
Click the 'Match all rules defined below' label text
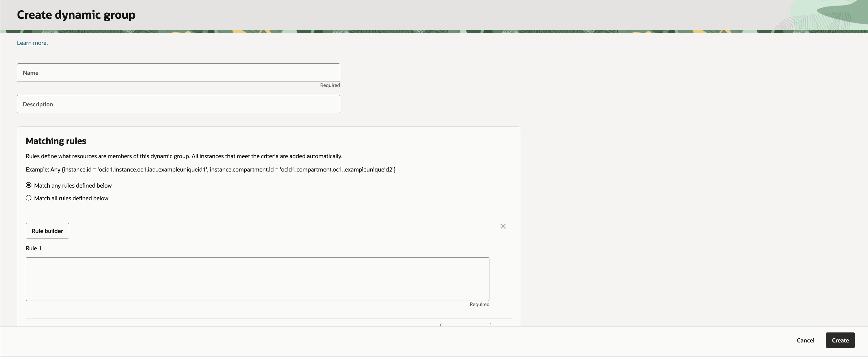click(71, 198)
